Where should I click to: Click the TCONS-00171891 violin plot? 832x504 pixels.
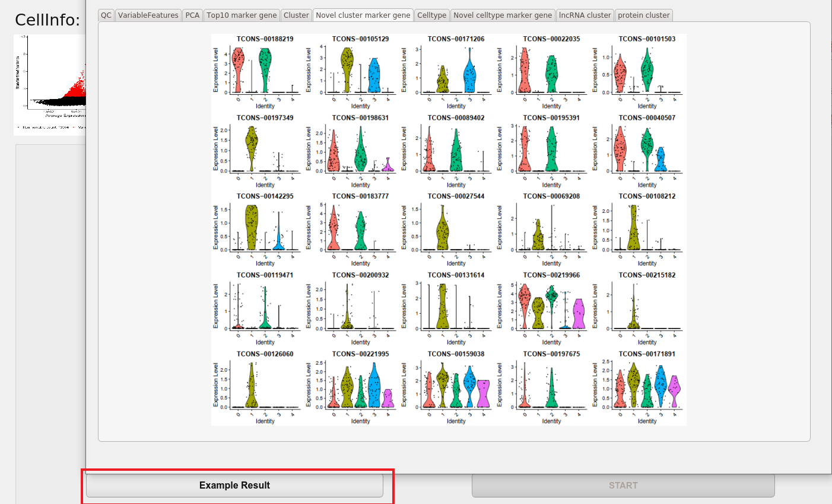(640, 387)
